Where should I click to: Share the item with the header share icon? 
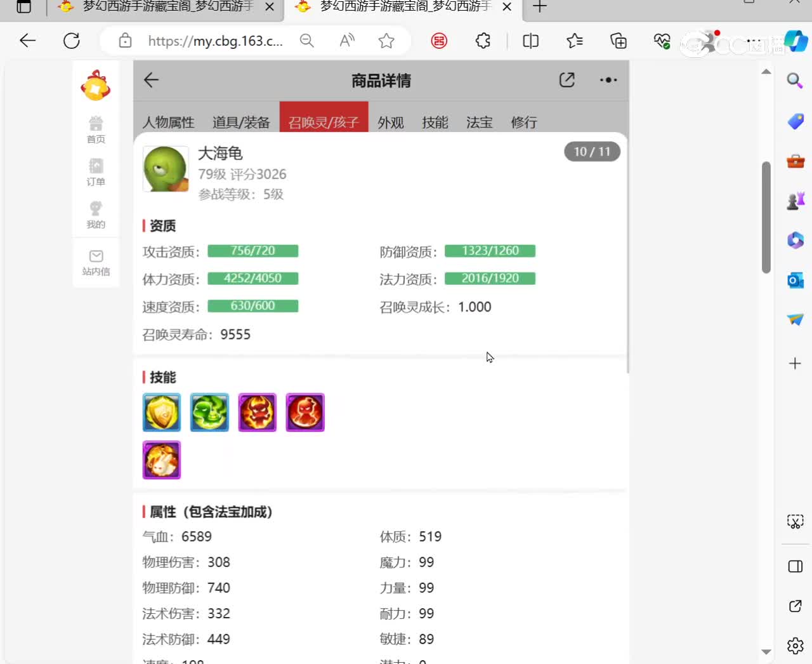click(567, 80)
